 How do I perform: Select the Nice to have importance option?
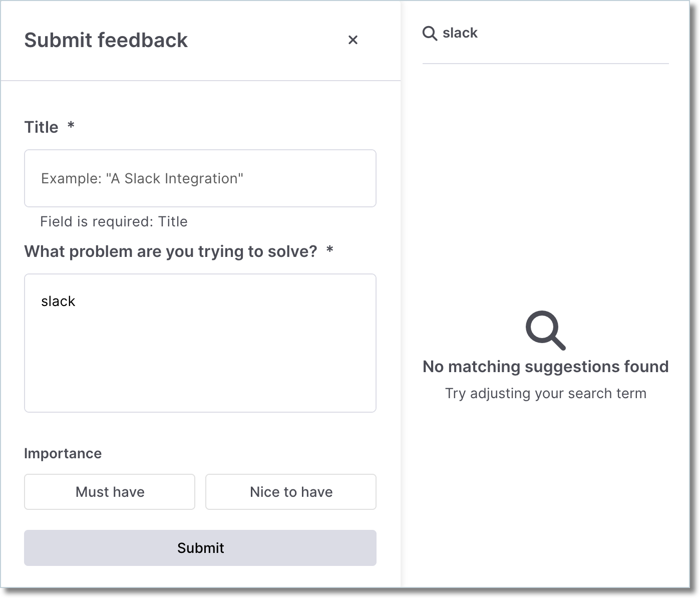(x=290, y=492)
